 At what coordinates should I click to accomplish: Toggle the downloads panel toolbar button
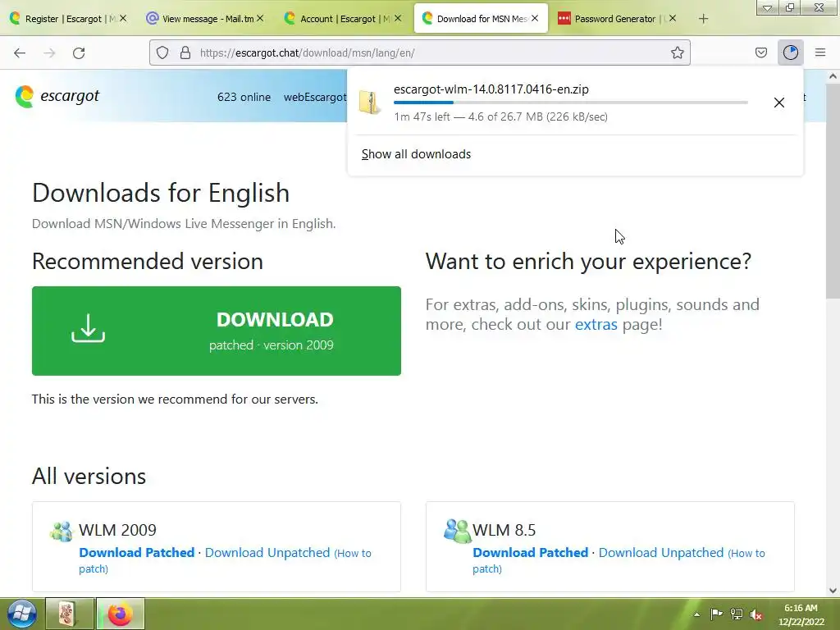(790, 52)
